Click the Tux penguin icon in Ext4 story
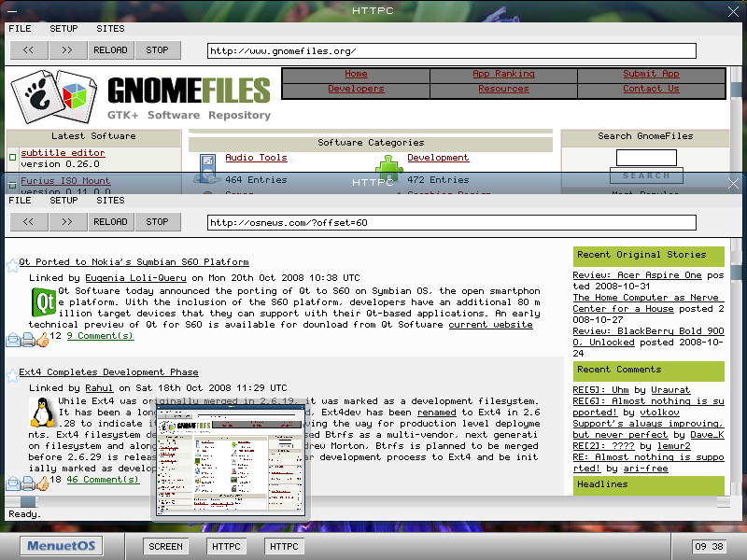This screenshot has height=560, width=747. coord(42,413)
